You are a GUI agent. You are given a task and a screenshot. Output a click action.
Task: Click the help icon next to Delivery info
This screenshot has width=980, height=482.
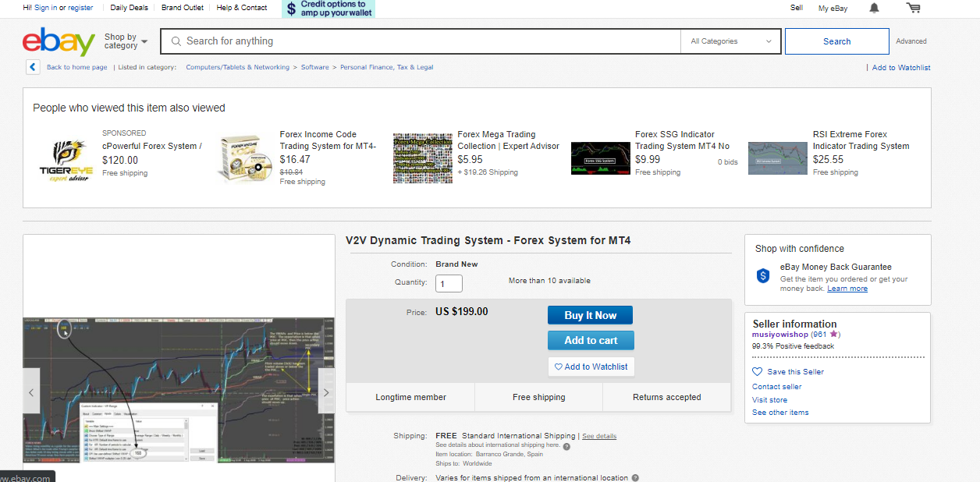pos(635,478)
